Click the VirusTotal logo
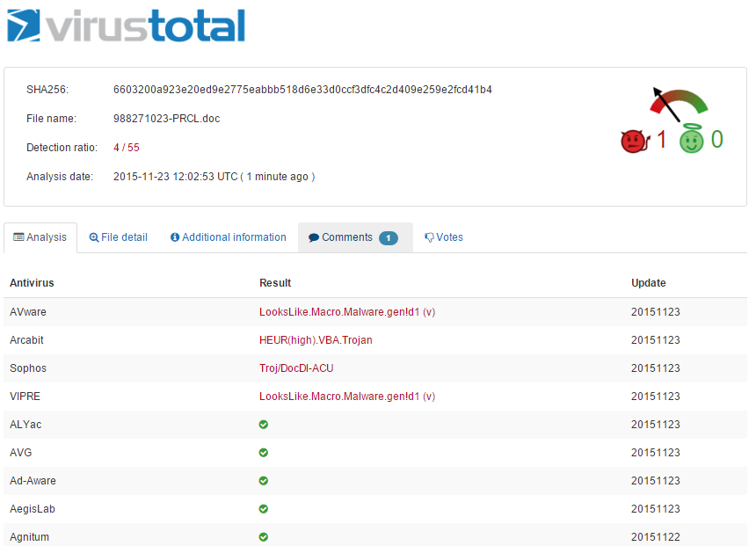This screenshot has width=756, height=546. point(127,25)
